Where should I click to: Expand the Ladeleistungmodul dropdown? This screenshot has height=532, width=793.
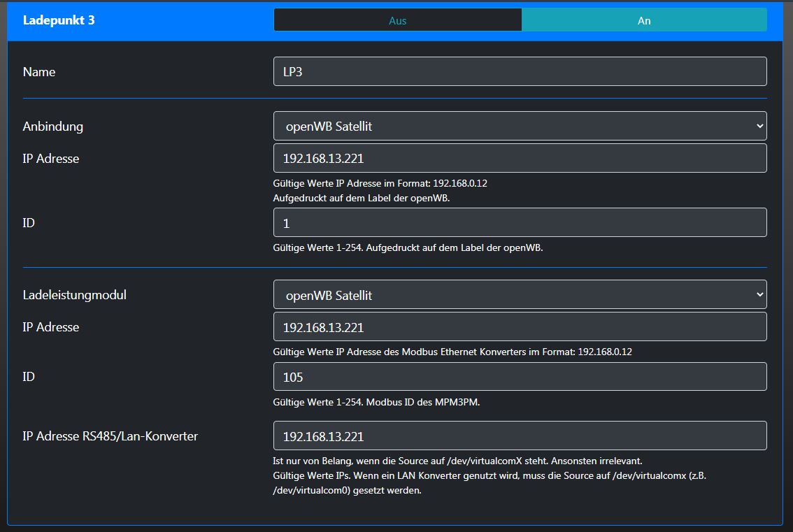(x=520, y=295)
